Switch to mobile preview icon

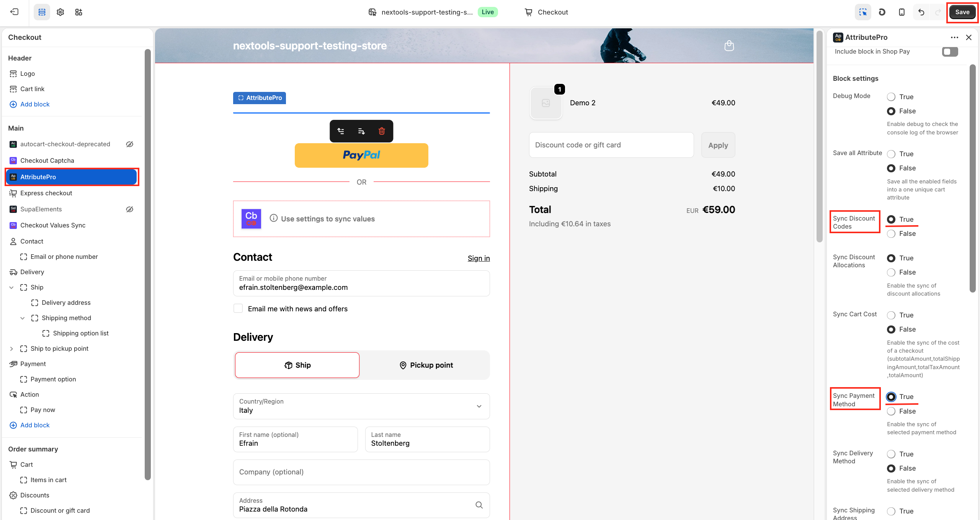coord(902,12)
